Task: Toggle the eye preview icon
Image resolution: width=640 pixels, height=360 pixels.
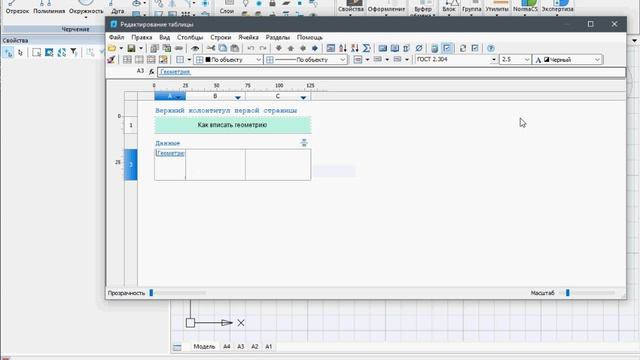Action: click(195, 48)
